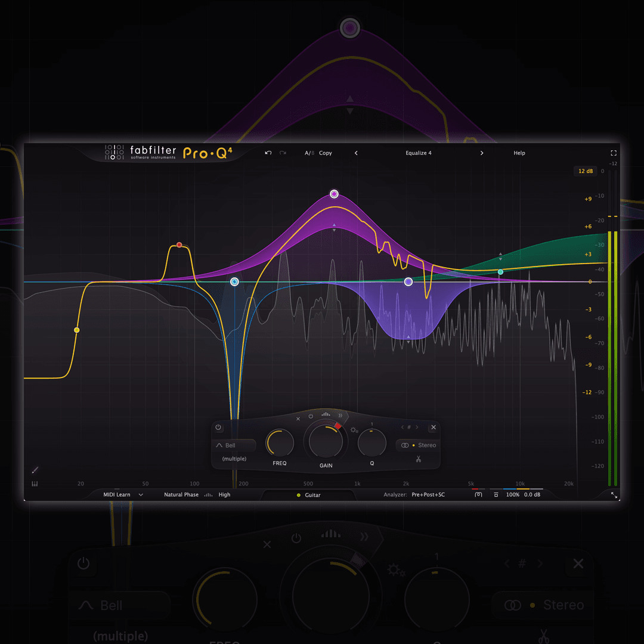
Task: Click the spectral double-chevron icon
Action: [x=340, y=415]
